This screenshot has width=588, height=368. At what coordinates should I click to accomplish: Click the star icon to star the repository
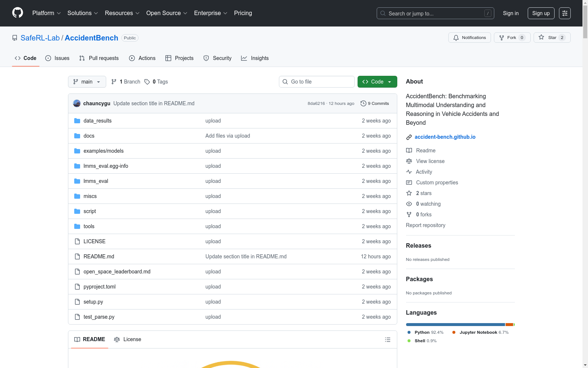point(541,37)
